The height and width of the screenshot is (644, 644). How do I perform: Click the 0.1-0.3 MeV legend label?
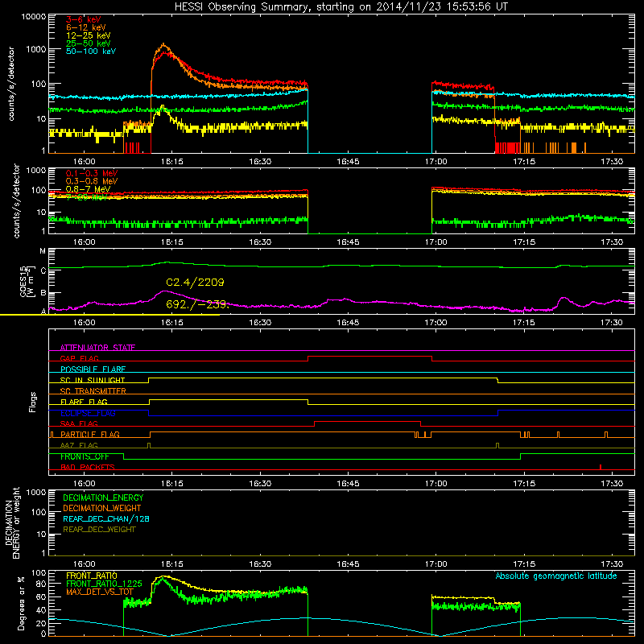coord(92,173)
